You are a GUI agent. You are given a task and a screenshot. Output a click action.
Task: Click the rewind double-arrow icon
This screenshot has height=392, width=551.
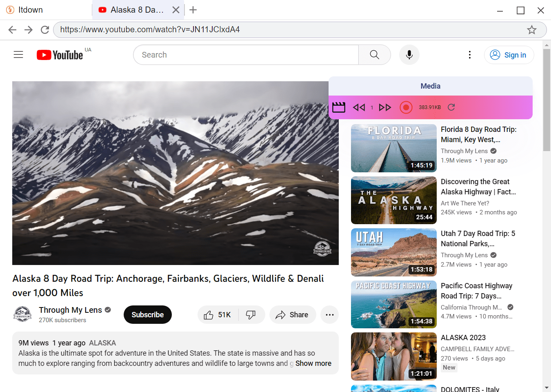[x=359, y=107]
